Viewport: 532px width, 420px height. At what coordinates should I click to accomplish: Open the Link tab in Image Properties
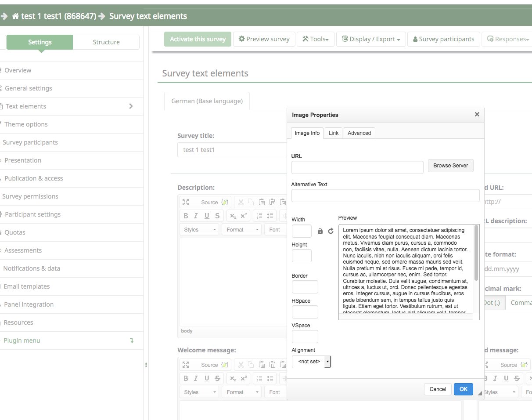pos(334,133)
